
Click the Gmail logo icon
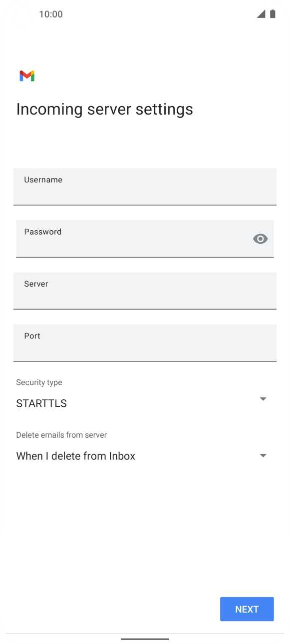[x=27, y=75]
